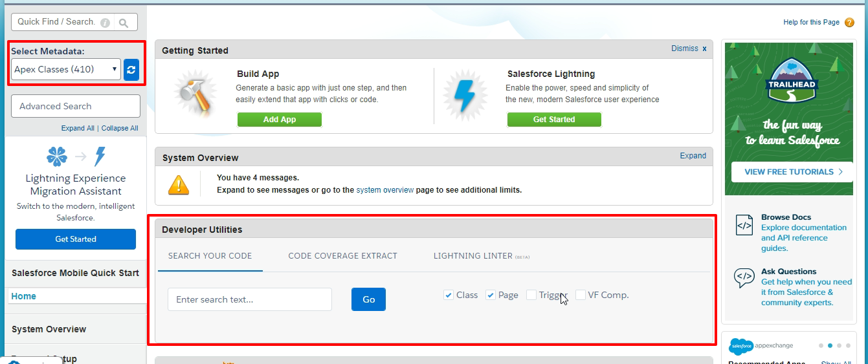Enable the VF Comp. checkbox
Viewport: 868px width, 364px height.
click(x=581, y=295)
